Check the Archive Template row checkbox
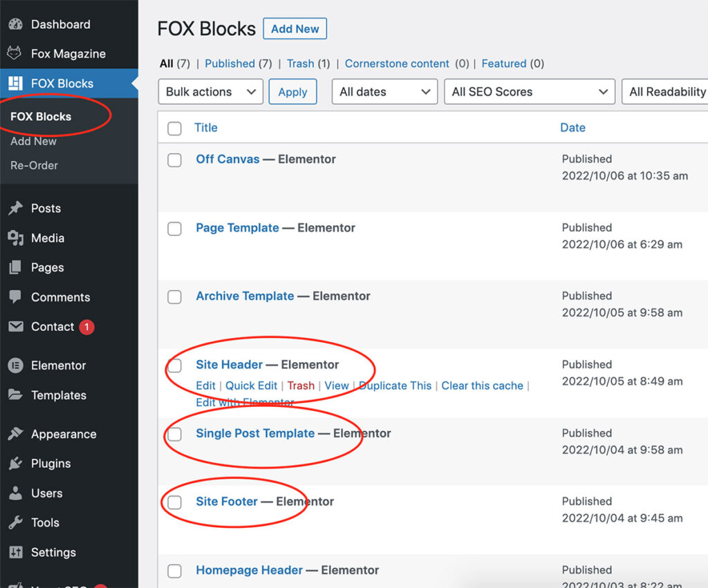 tap(174, 297)
